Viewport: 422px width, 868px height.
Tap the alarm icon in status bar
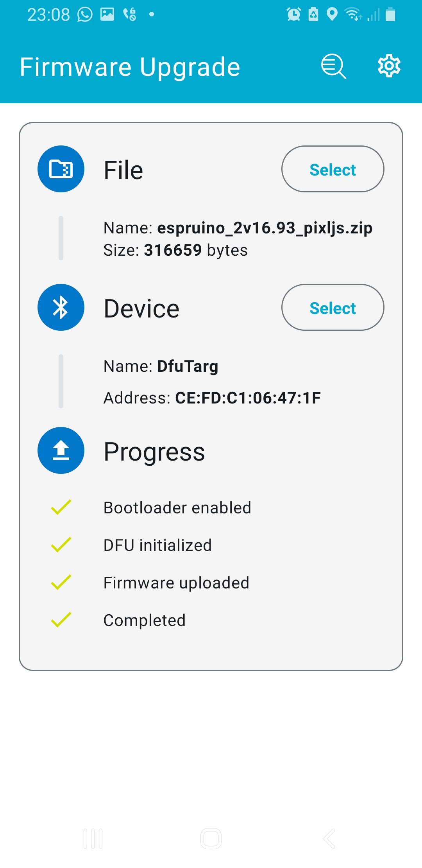(293, 14)
